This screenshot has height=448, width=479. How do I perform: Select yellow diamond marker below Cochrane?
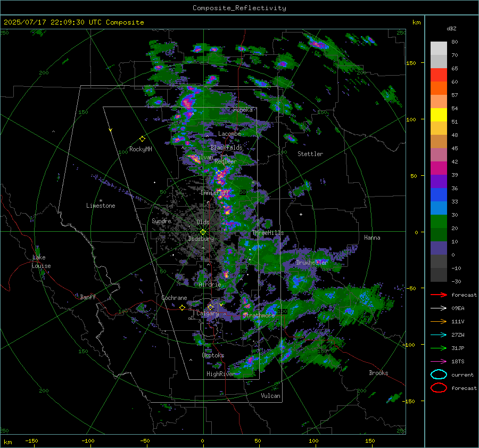182,307
